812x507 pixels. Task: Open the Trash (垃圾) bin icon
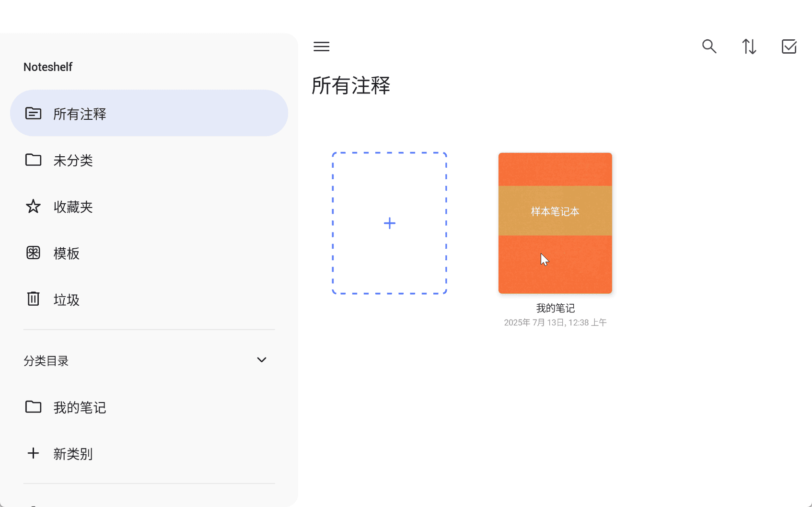pos(33,299)
